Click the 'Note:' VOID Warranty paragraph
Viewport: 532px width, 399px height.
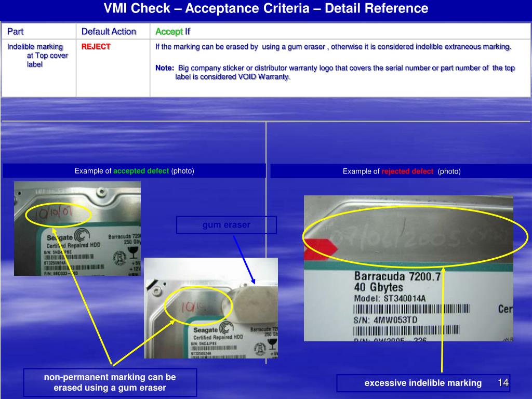[x=335, y=72]
